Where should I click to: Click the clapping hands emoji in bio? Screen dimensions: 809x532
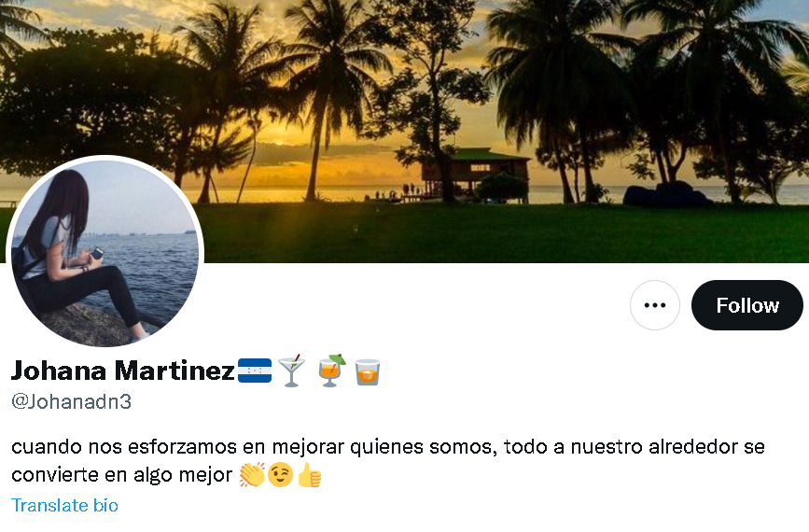pos(252,475)
